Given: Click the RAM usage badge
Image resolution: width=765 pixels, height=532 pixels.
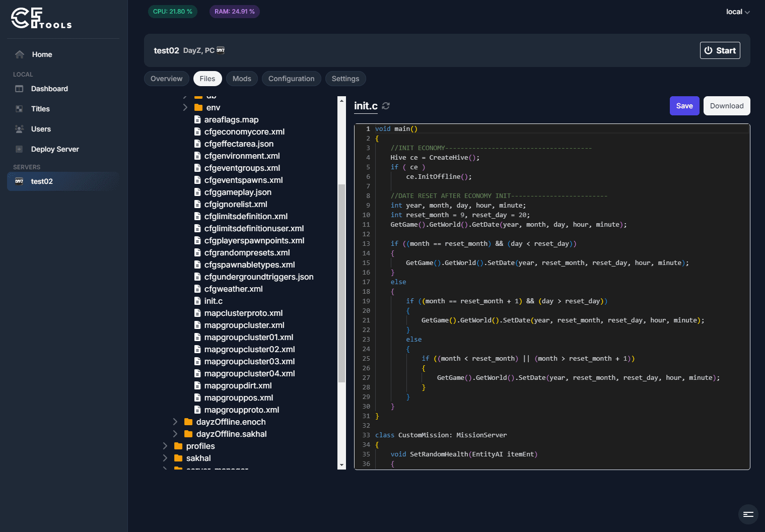Looking at the screenshot, I should click(x=235, y=12).
